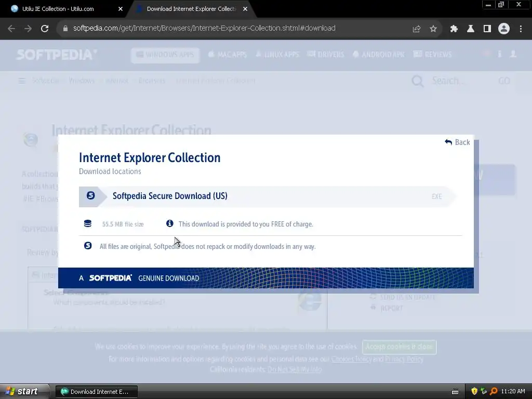Screen dimensions: 532x399
Task: Bookmark this page with the star icon
Action: tap(433, 29)
